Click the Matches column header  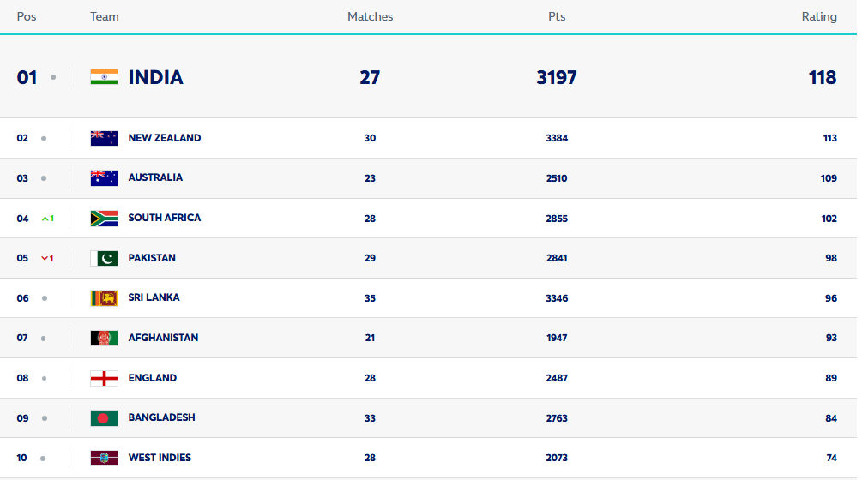[x=370, y=16]
